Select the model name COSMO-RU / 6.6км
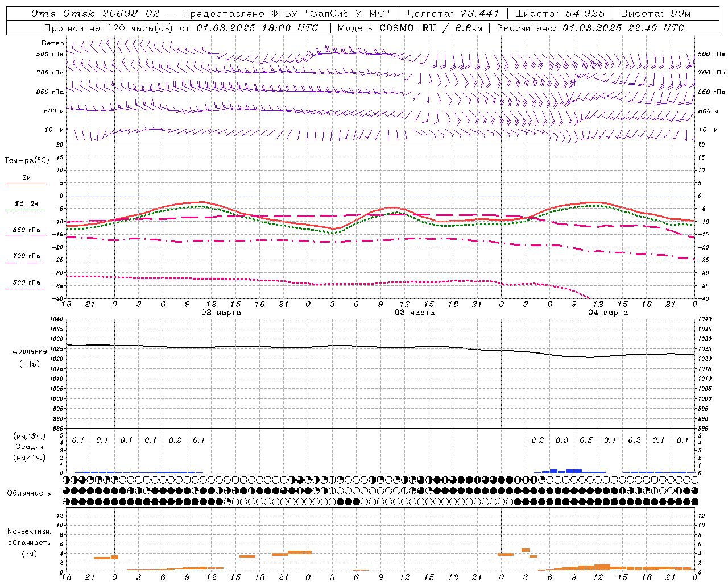This screenshot has height=582, width=728. click(x=431, y=28)
